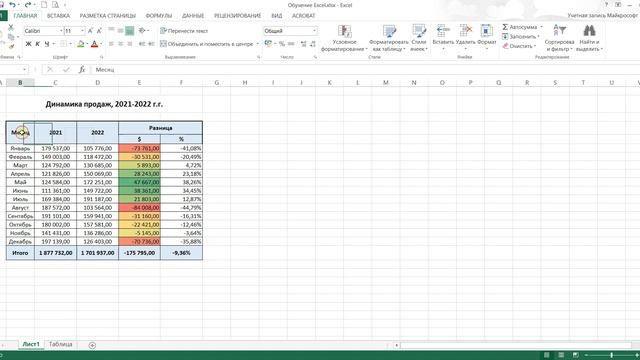
Task: Click Merge and Center (Объединить и поместить в центре)
Action: coord(207,44)
